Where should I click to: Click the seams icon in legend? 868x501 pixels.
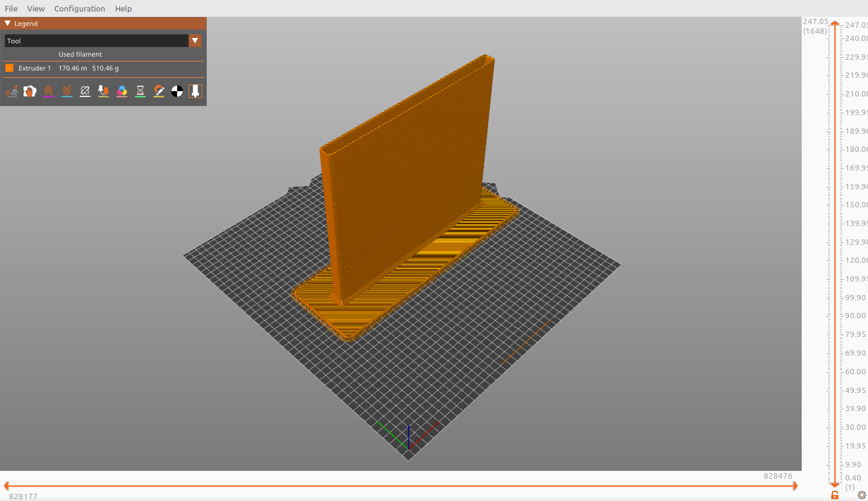point(85,91)
